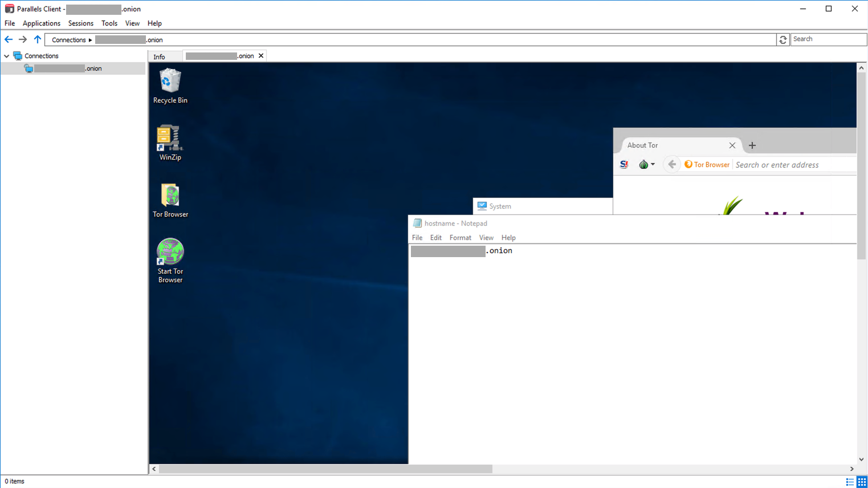This screenshot has width=868, height=488.
Task: Open the Parallels View menu
Action: (x=132, y=23)
